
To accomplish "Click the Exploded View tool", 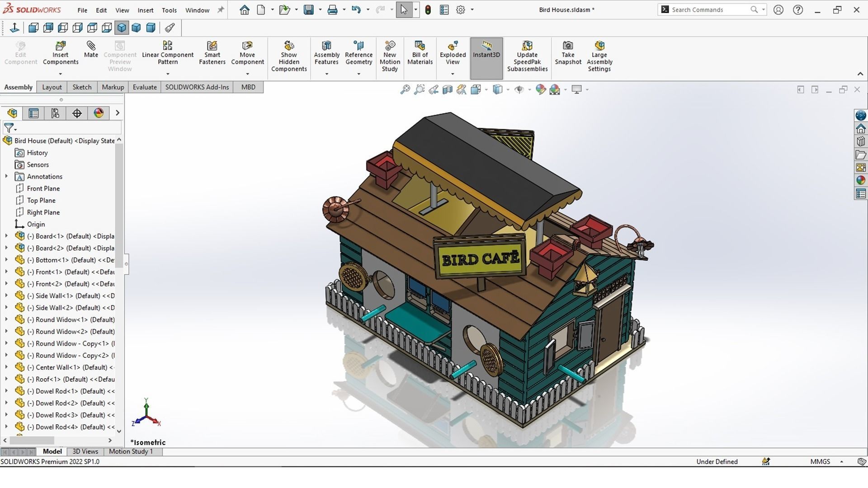I will coord(453,53).
